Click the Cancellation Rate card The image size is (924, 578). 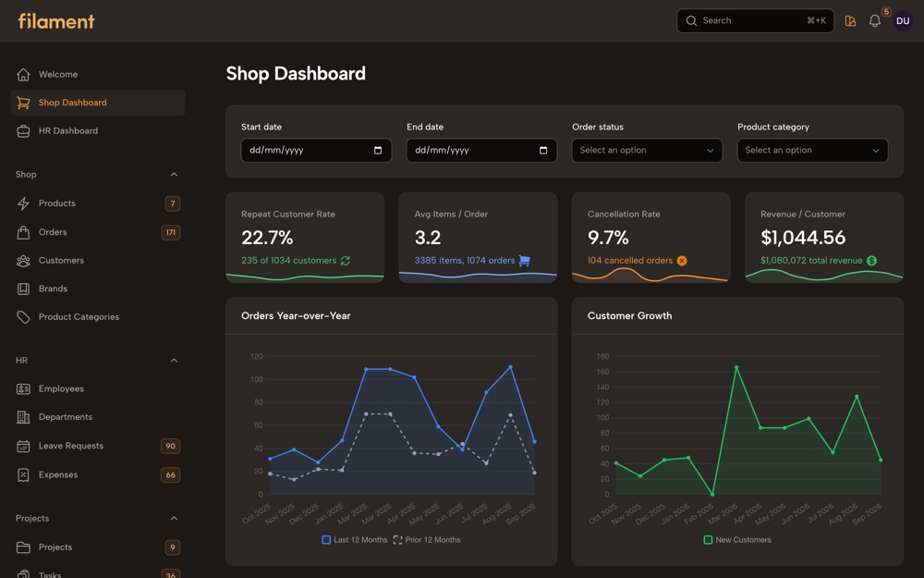pos(651,238)
